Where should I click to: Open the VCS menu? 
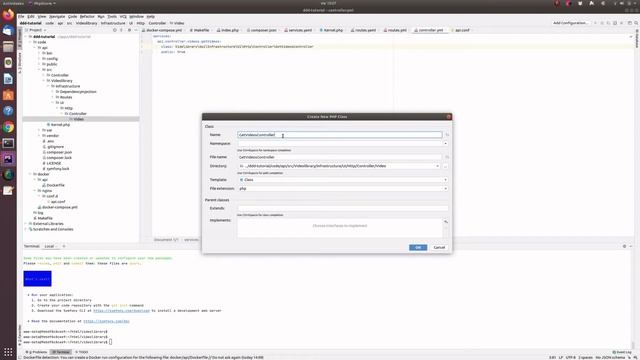coord(123,17)
